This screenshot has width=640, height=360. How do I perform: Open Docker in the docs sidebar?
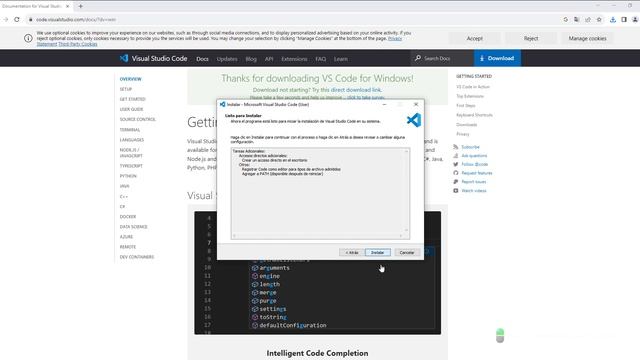tap(128, 217)
